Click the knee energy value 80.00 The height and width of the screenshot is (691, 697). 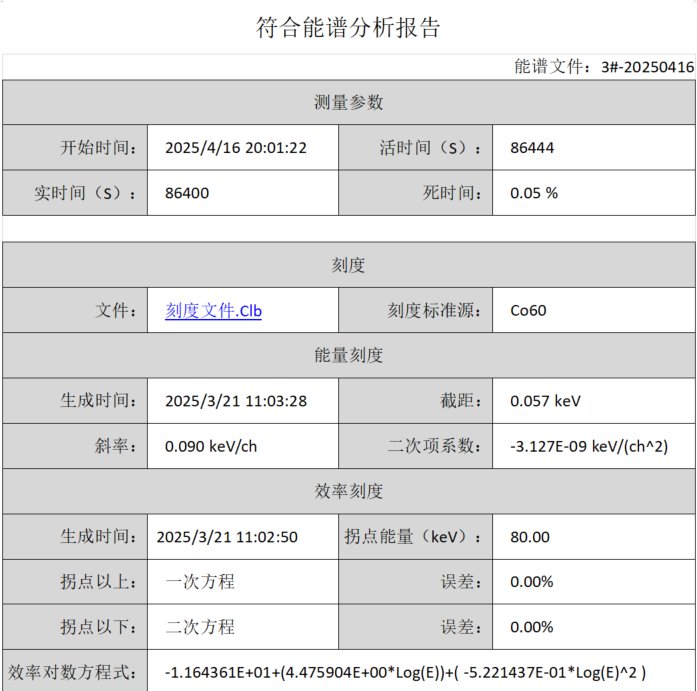click(530, 537)
